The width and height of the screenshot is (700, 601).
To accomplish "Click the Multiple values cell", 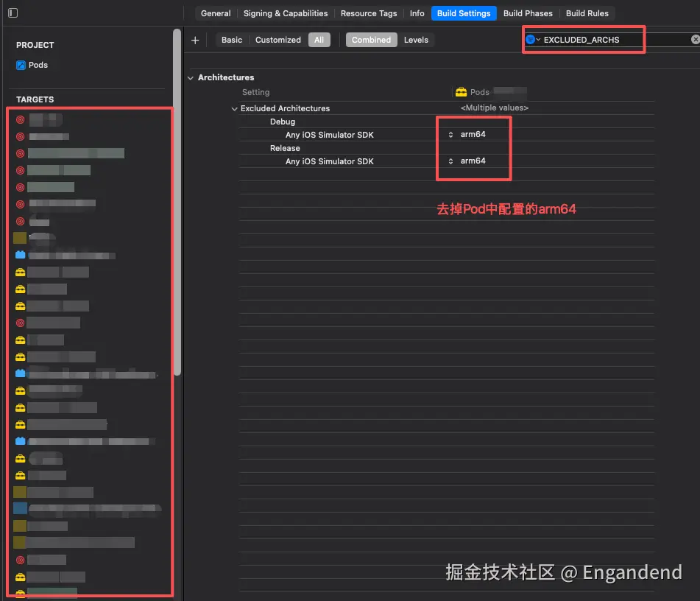I will 494,108.
